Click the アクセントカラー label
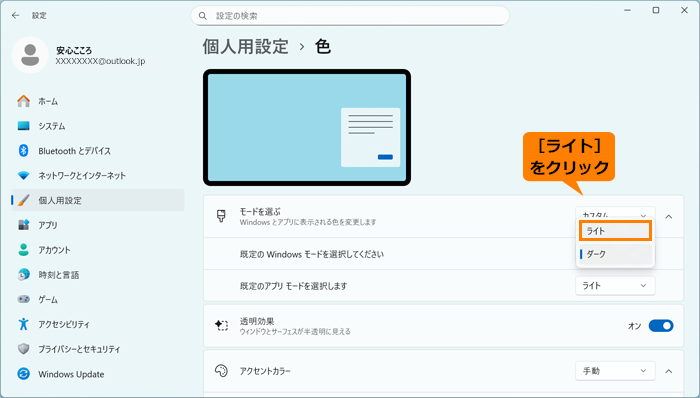 tap(265, 371)
